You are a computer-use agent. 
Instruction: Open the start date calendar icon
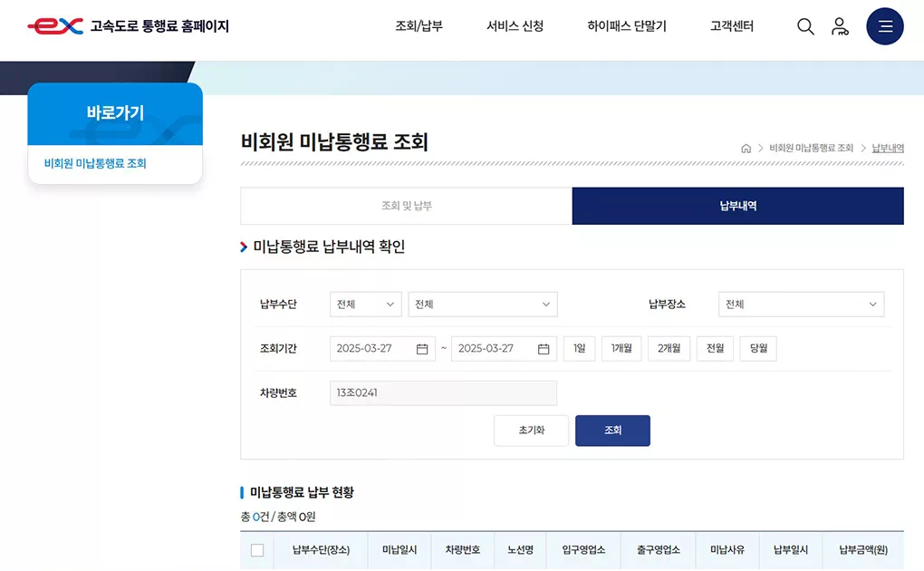coord(422,348)
